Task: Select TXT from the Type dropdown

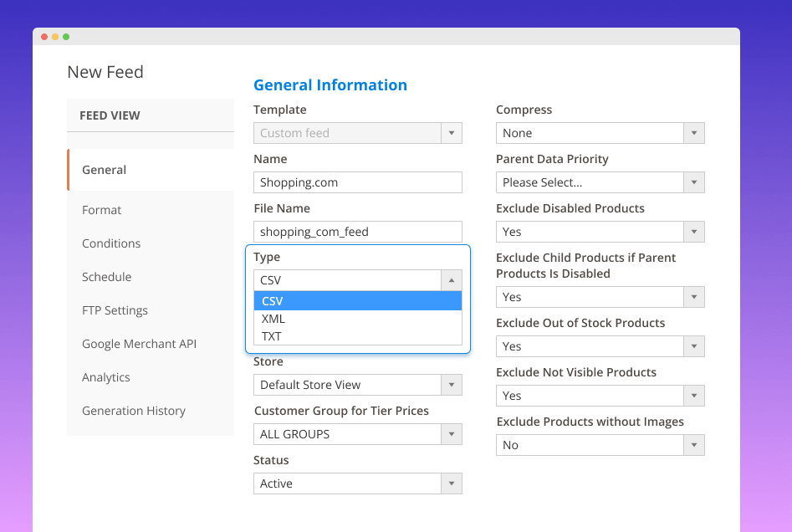Action: click(x=272, y=336)
